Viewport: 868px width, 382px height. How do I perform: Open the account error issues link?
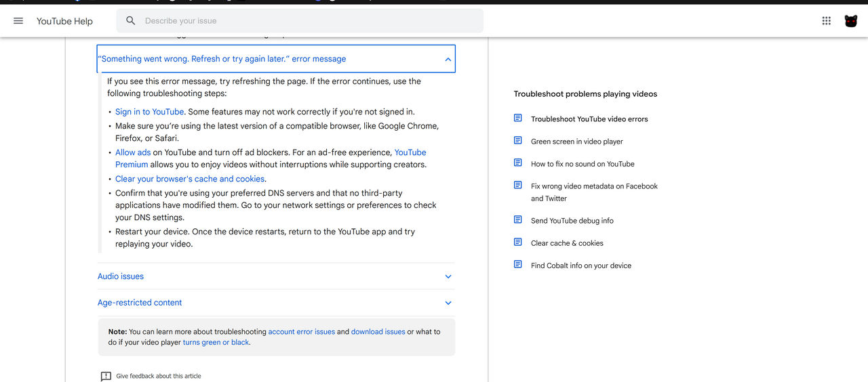tap(302, 332)
